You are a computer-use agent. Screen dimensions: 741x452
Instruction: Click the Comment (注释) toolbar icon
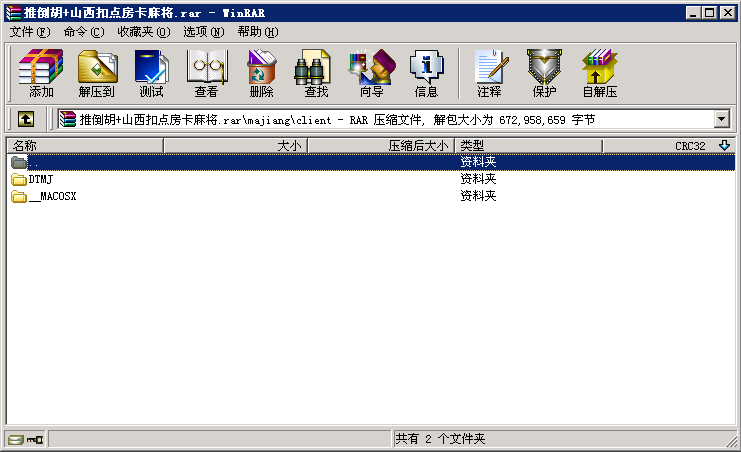coord(489,73)
